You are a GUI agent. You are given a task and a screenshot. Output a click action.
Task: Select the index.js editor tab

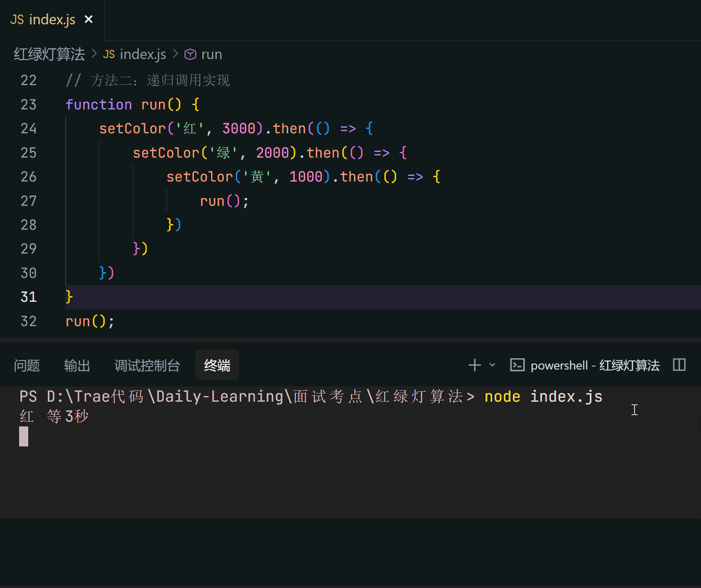52,20
